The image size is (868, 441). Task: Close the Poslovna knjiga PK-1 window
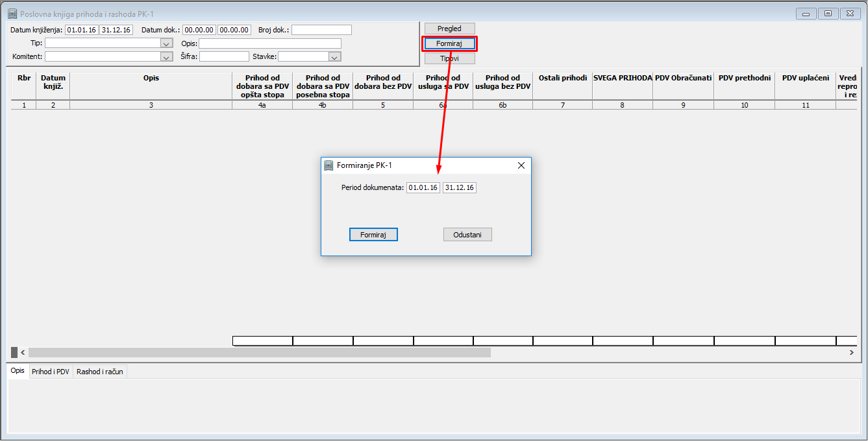point(850,13)
